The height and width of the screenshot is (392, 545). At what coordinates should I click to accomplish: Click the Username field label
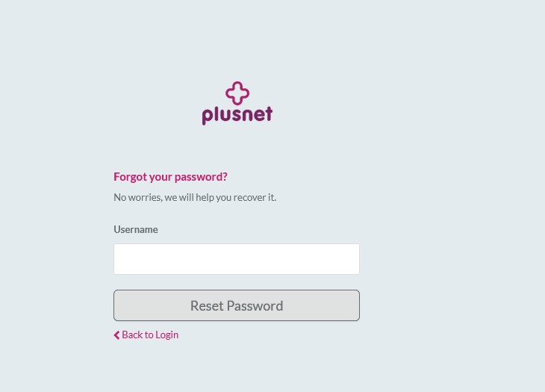[x=135, y=229]
